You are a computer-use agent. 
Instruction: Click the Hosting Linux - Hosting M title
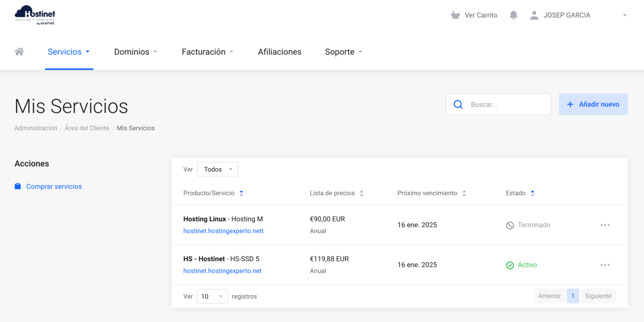point(223,219)
